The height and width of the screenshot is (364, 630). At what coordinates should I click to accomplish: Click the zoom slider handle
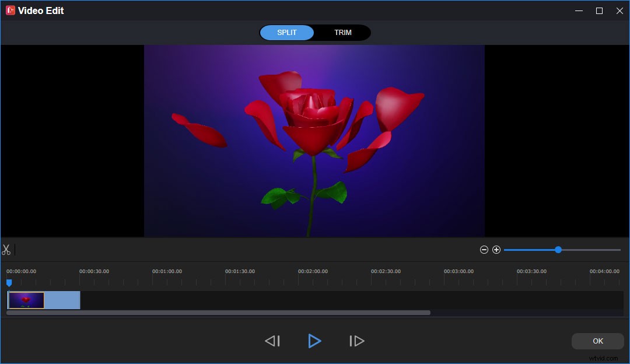558,250
